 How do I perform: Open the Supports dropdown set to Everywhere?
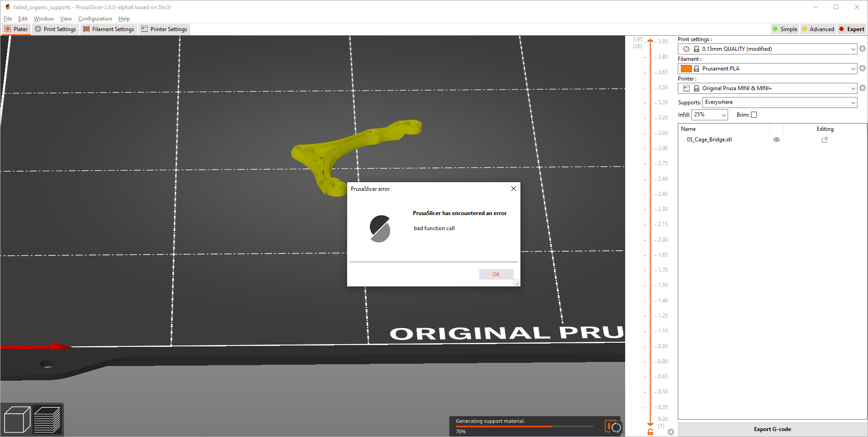coord(779,102)
